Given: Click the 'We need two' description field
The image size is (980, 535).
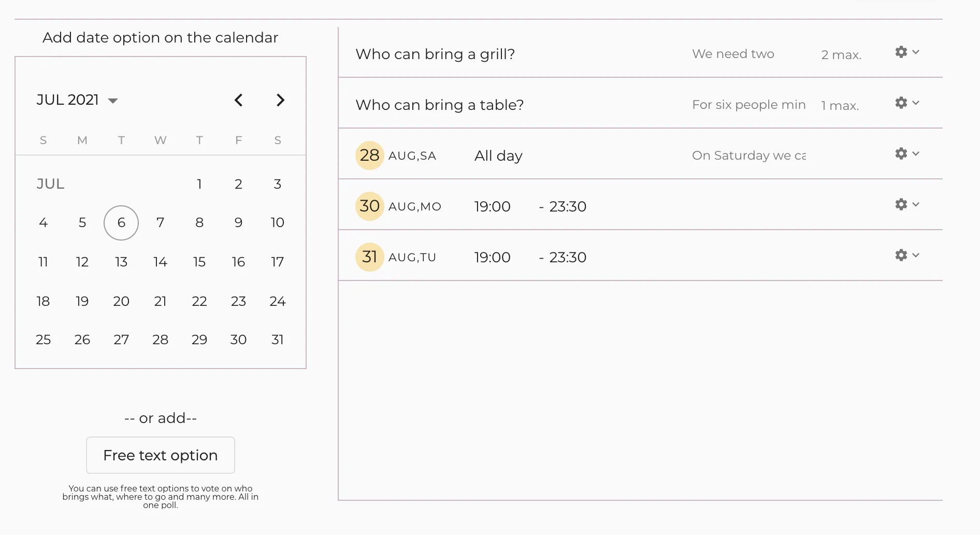Looking at the screenshot, I should (733, 54).
